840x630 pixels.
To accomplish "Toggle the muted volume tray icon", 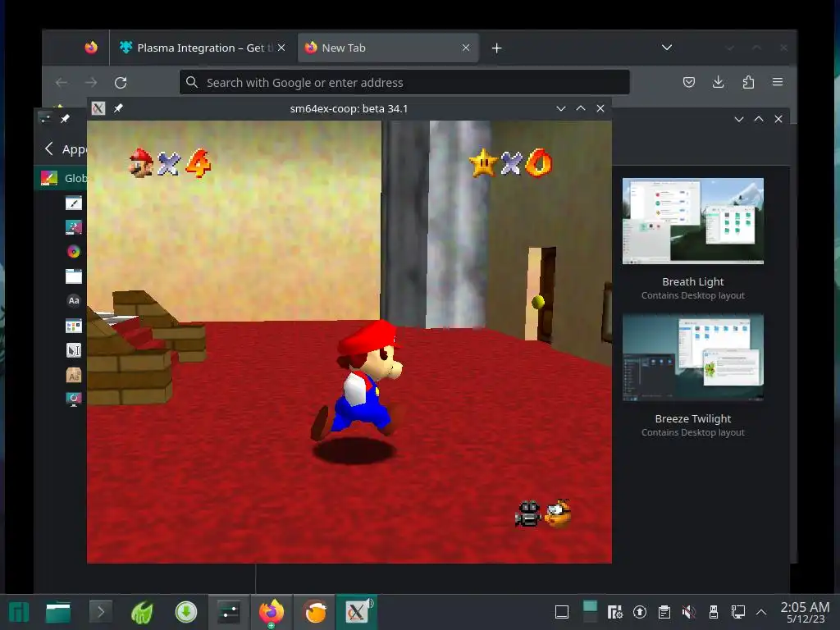I will click(689, 612).
